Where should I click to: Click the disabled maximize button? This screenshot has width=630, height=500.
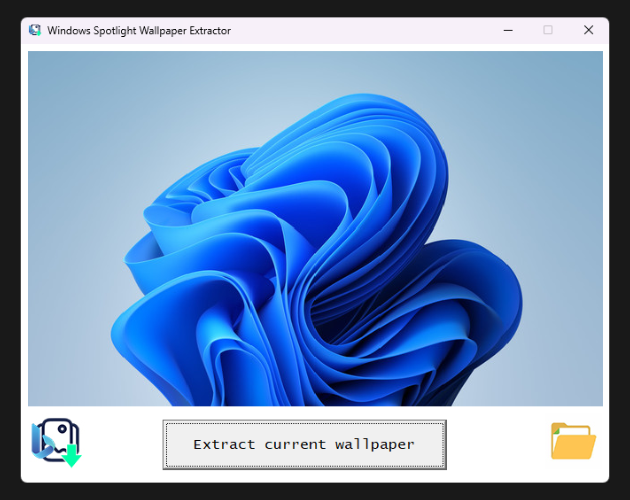click(x=548, y=30)
